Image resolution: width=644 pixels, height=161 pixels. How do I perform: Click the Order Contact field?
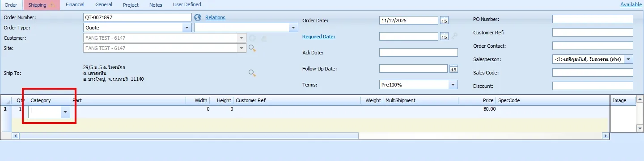(x=593, y=46)
